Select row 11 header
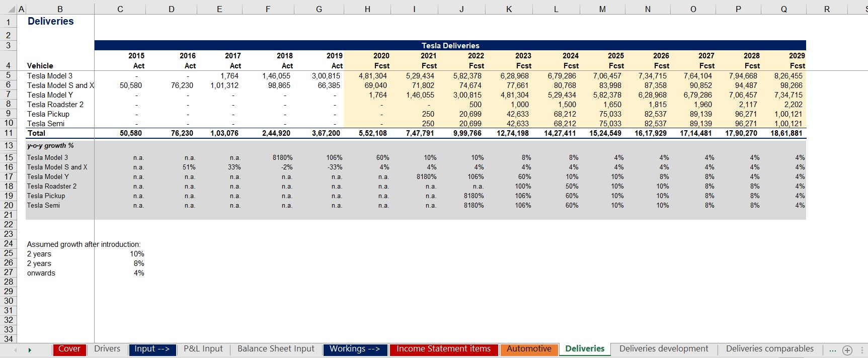The width and height of the screenshot is (868, 358). coord(8,133)
